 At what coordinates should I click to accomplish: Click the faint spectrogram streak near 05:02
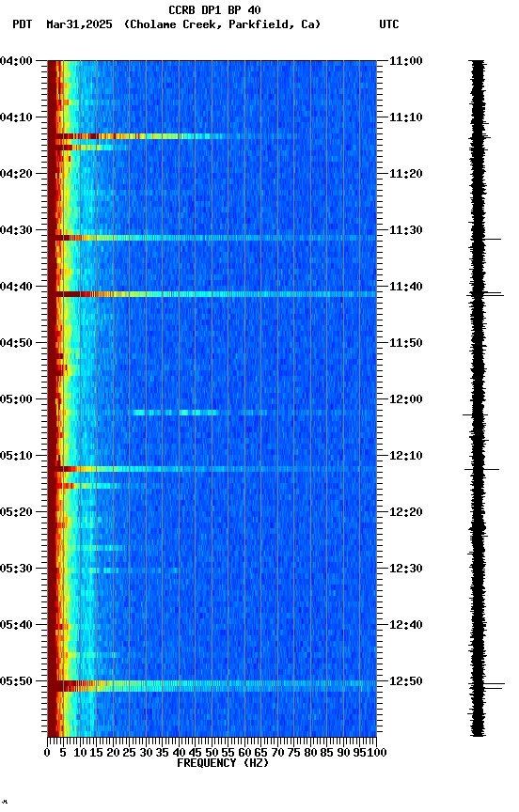199,413
